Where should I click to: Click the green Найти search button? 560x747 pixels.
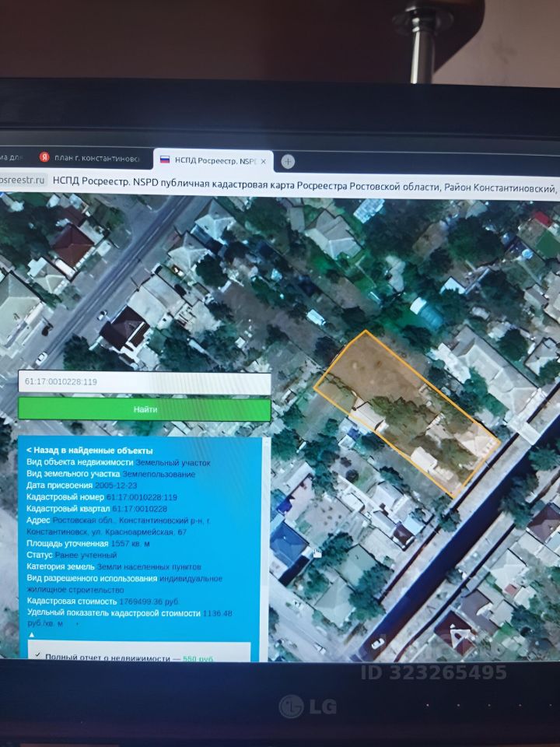(145, 409)
